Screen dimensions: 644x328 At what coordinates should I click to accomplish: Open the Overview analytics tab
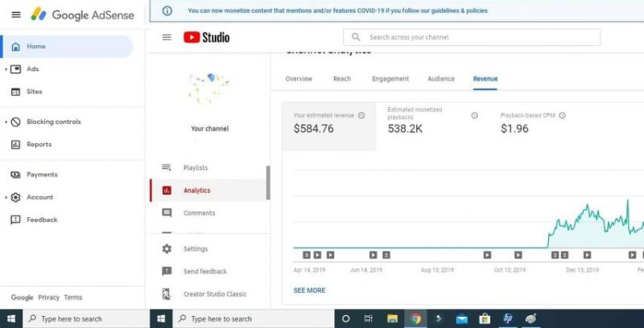tap(299, 79)
